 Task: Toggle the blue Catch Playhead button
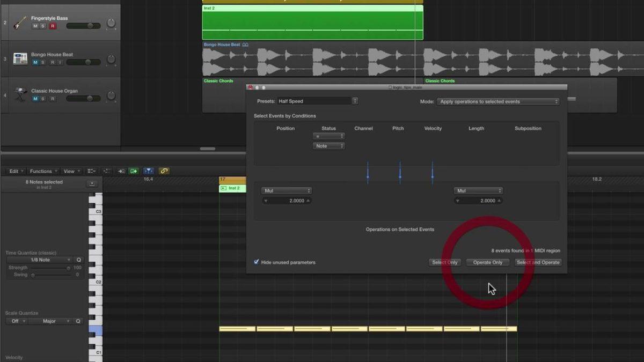pos(149,171)
